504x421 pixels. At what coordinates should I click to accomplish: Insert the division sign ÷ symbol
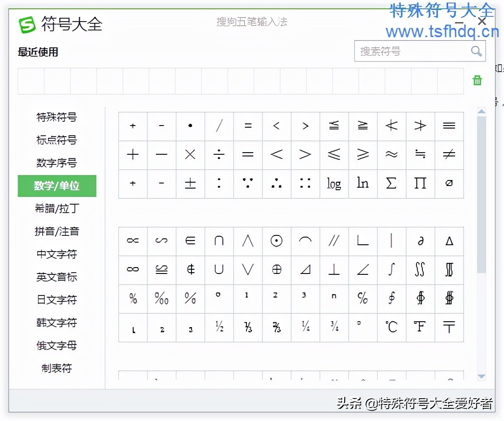[x=219, y=155]
